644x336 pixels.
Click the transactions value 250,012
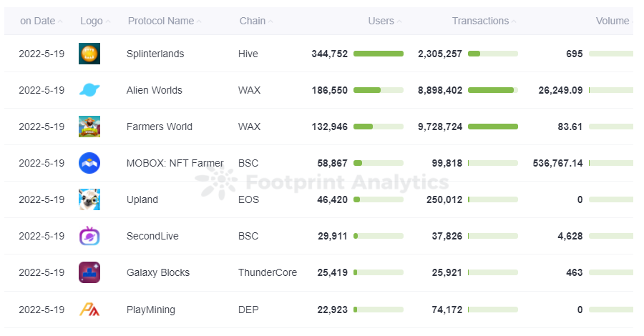click(444, 199)
